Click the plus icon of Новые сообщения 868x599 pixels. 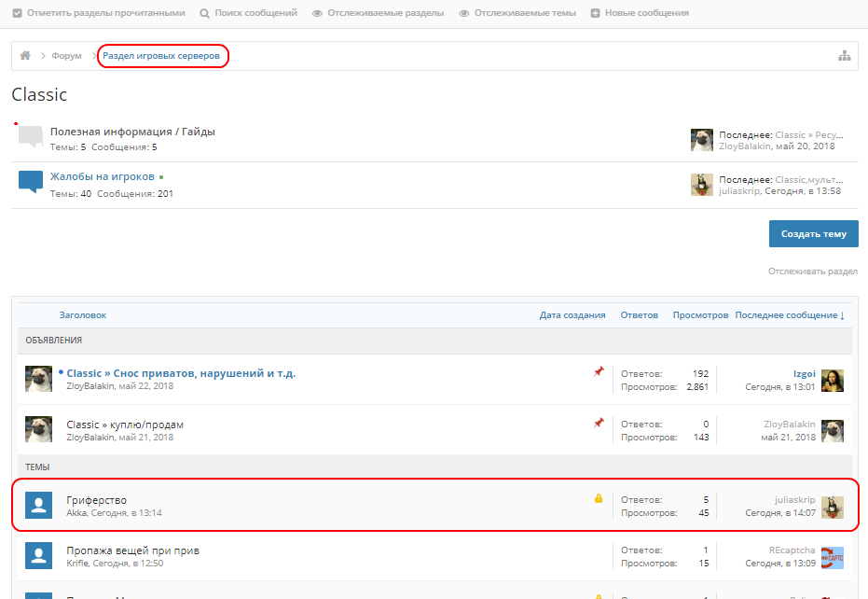point(595,13)
